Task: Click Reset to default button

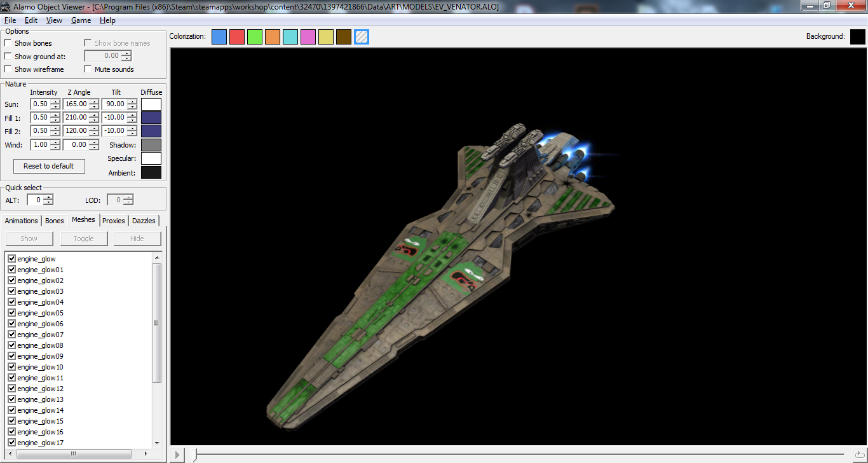Action: click(49, 166)
